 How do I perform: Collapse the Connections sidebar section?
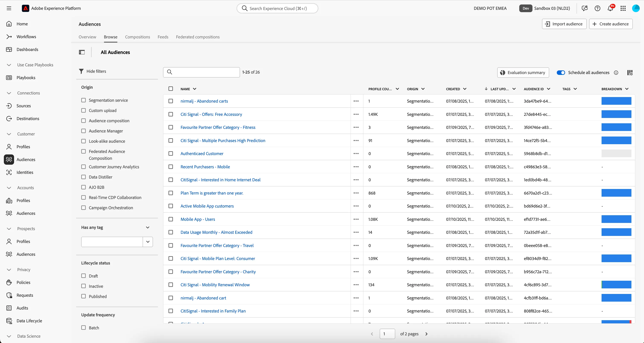point(9,93)
